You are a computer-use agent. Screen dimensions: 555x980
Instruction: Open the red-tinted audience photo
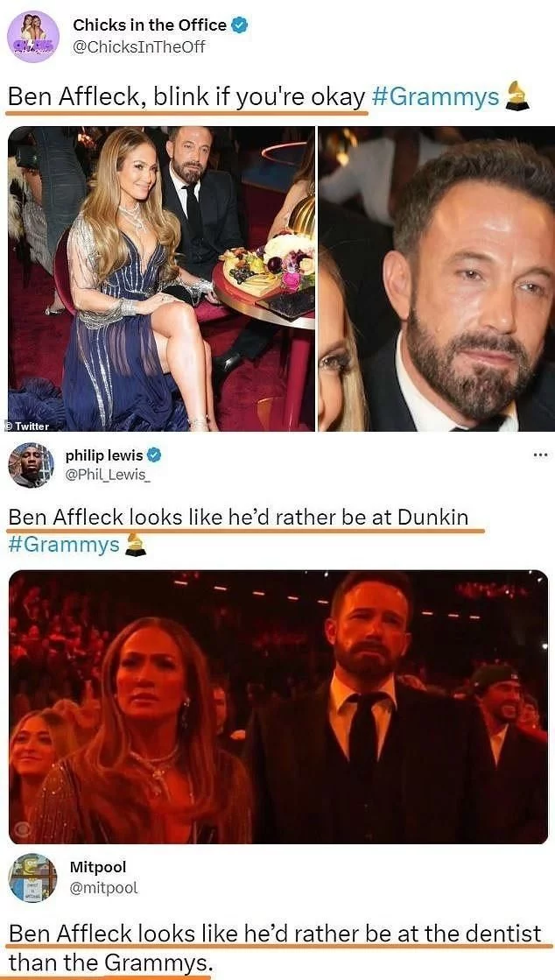[x=278, y=706]
